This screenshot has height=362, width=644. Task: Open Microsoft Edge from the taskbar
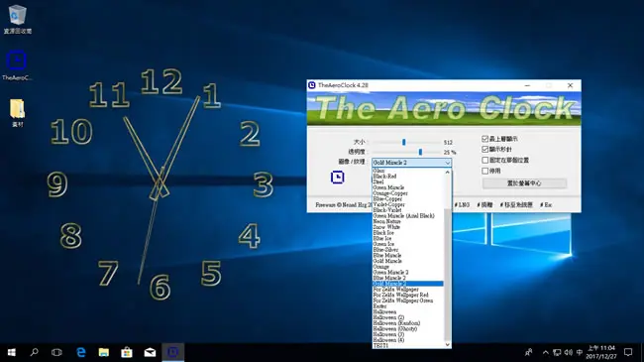(x=81, y=352)
